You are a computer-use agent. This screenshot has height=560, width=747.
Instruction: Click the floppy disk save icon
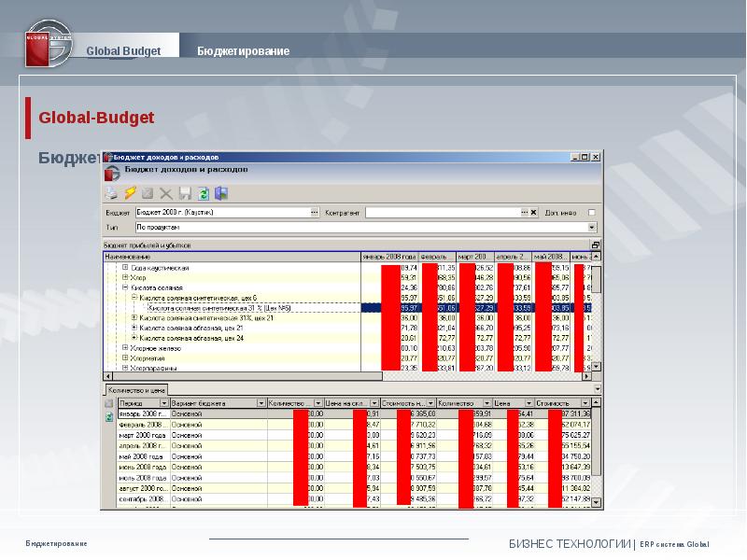click(x=185, y=193)
